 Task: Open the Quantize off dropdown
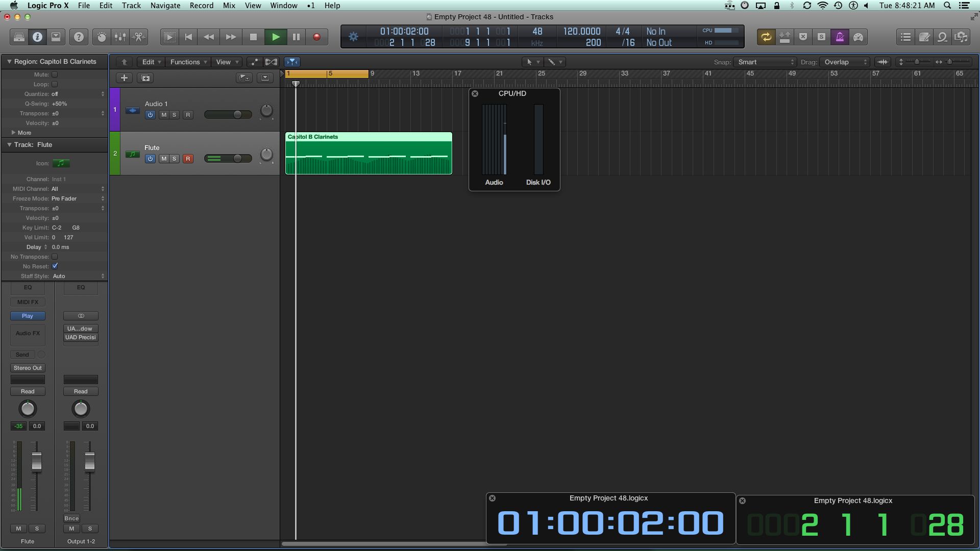[x=78, y=94]
